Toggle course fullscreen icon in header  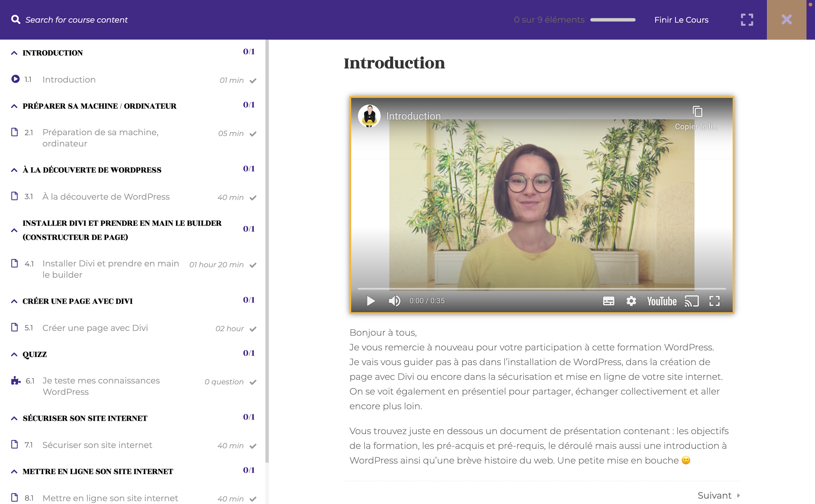[747, 20]
